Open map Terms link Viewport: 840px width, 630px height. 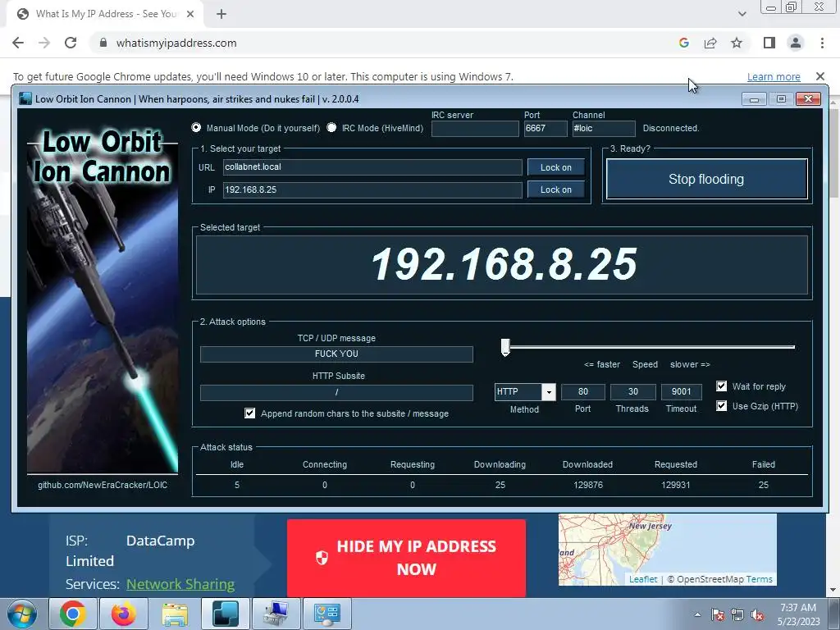pos(759,579)
